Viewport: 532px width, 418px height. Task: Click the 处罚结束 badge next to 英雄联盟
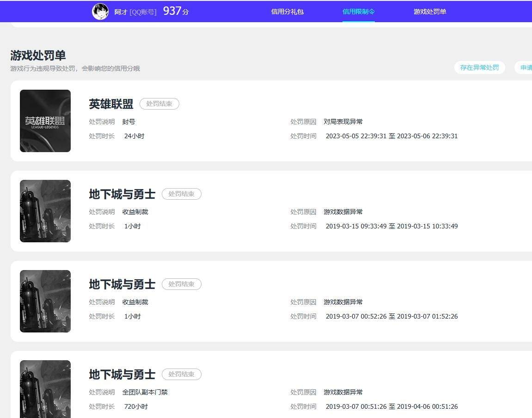[x=159, y=104]
